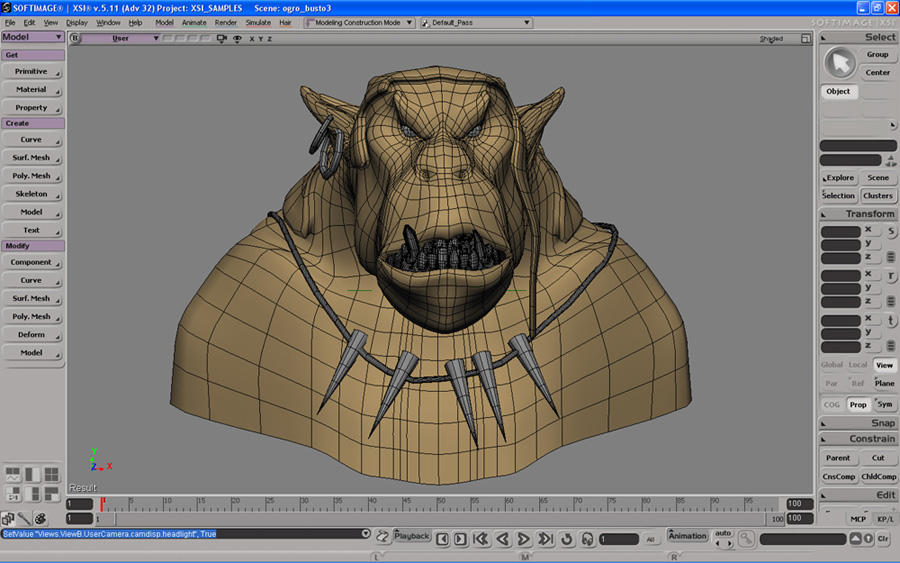Click the camera icon in viewport toolbar
Image resolution: width=900 pixels, height=563 pixels.
[223, 38]
